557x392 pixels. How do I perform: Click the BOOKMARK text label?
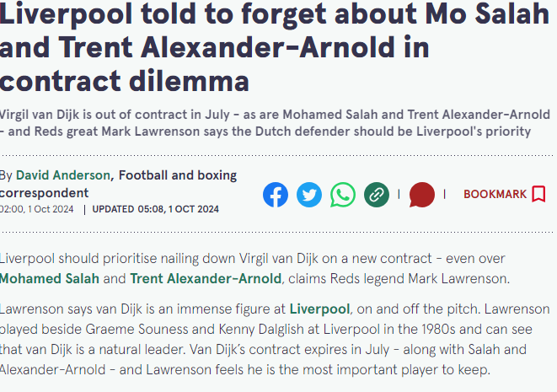(495, 194)
